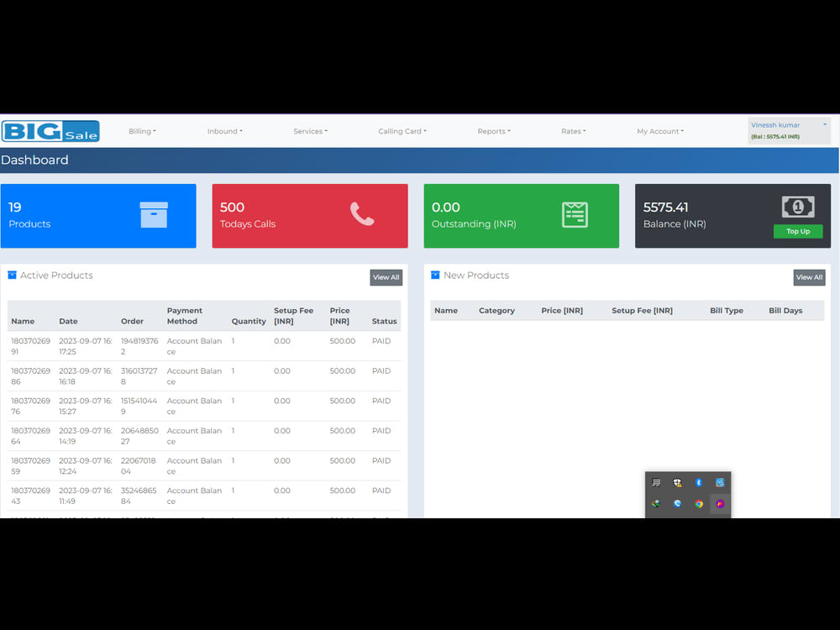Click the Outstanding invoice icon
Viewport: 840px width, 630px height.
click(x=575, y=215)
